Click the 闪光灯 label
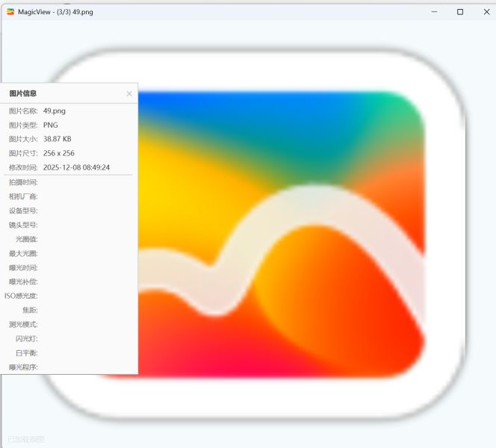 tap(27, 339)
